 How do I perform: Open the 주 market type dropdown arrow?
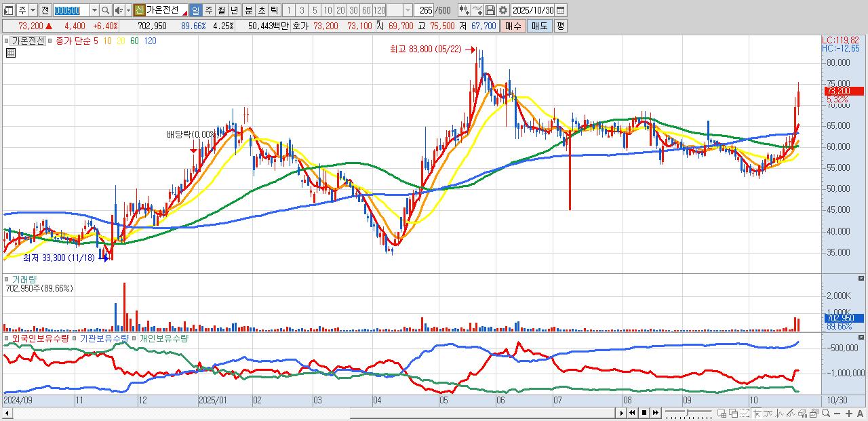click(34, 10)
